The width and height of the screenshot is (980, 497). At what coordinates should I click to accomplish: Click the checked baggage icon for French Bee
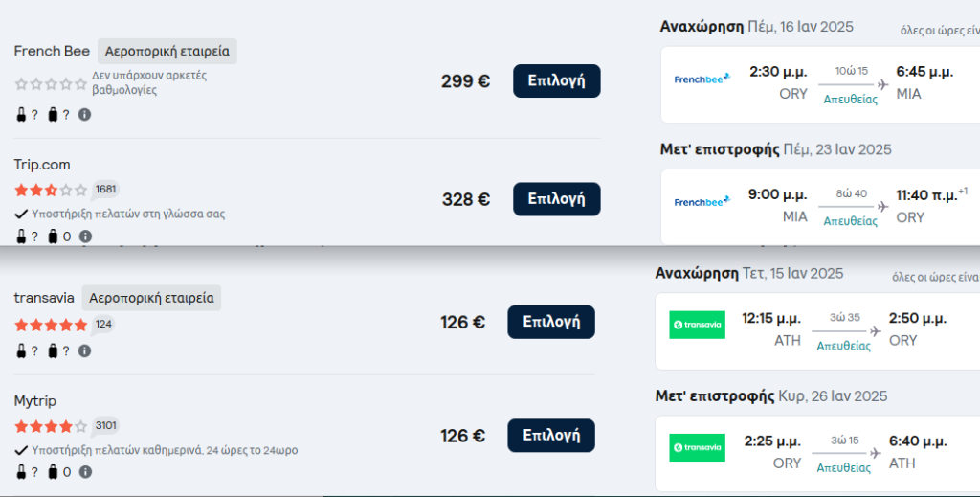pyautogui.click(x=53, y=114)
